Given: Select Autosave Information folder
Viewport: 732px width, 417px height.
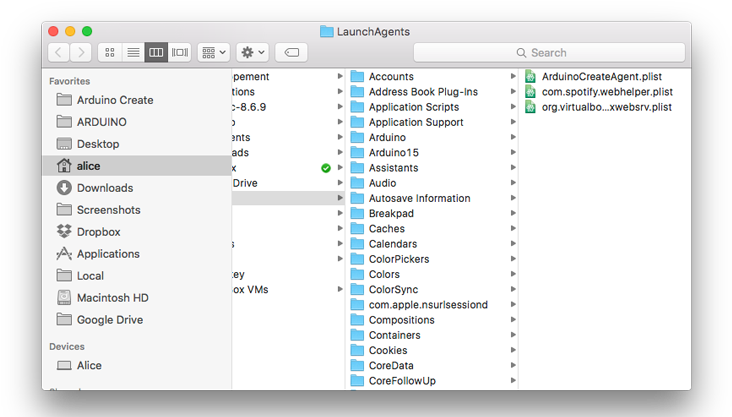Looking at the screenshot, I should pos(432,198).
